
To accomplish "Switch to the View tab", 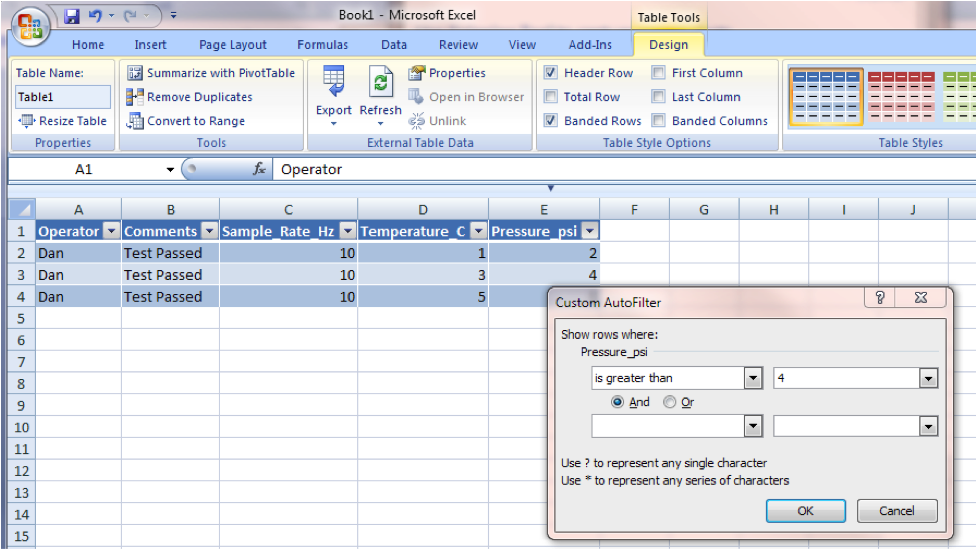I will click(522, 45).
